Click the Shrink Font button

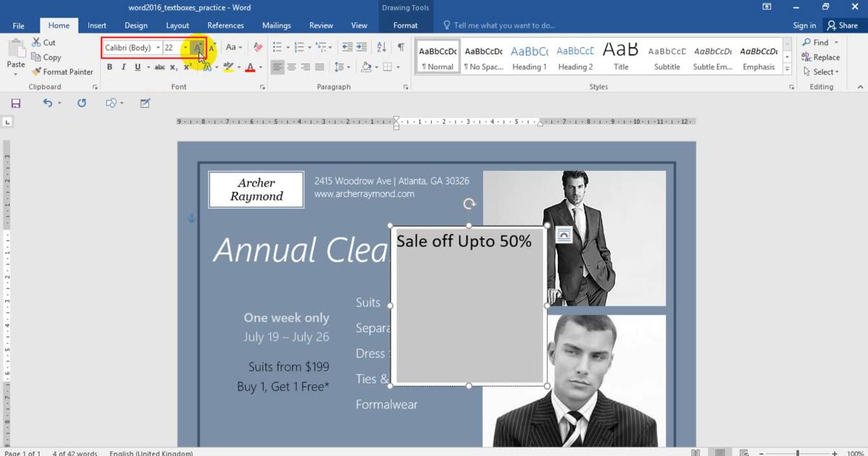pyautogui.click(x=212, y=48)
